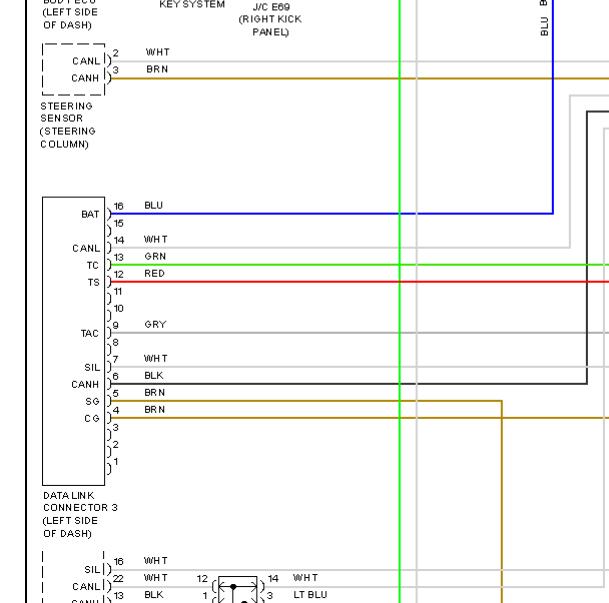Select the J/C E69 right kick panel label
The width and height of the screenshot is (609, 603).
(270, 19)
